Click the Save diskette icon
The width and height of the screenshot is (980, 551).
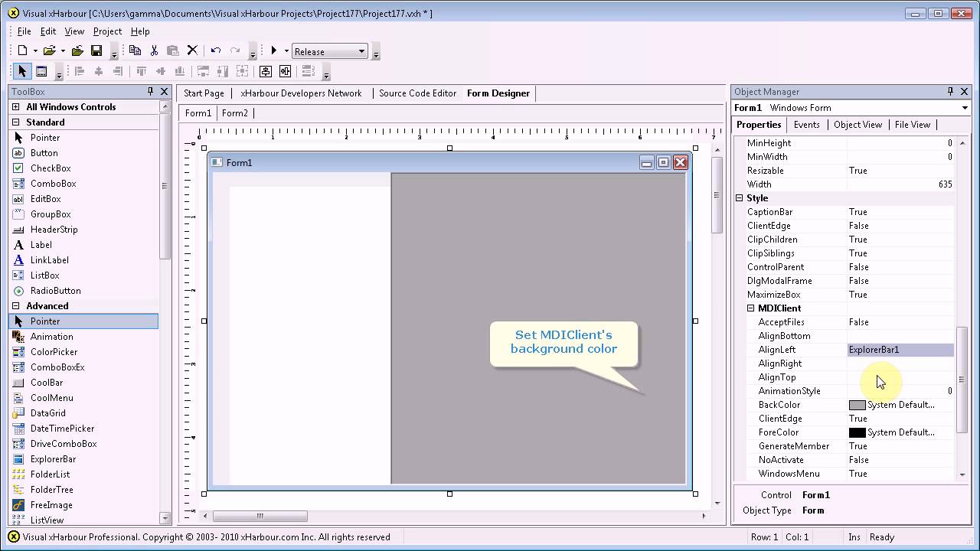tap(96, 51)
